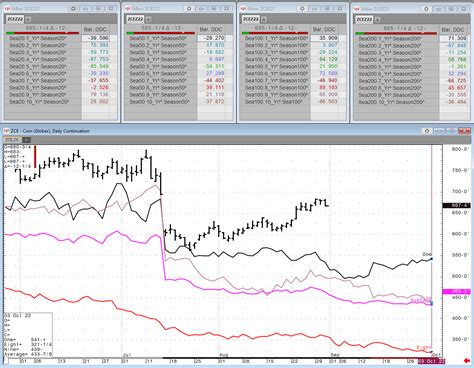Select ZCI222 tab in Sea50 monitor window
Screen dimensions: 474x368
click(136, 19)
